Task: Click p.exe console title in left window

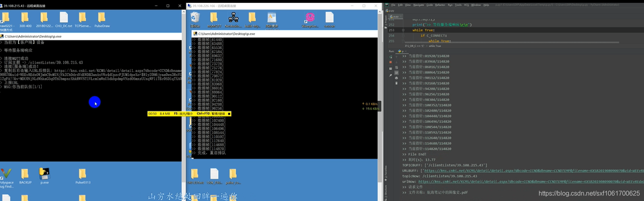Action: [33, 36]
